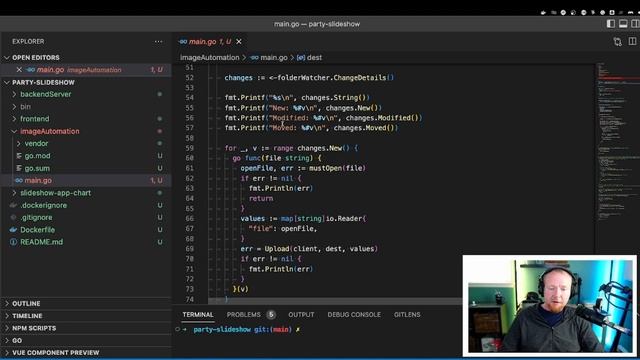Switch to the Terminal panel tab
The height and width of the screenshot is (360, 640).
tap(198, 315)
